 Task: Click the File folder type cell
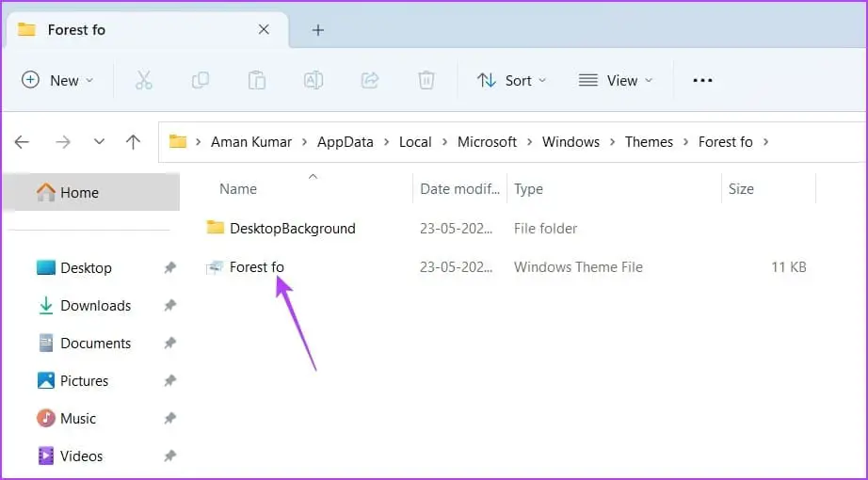[x=545, y=228]
